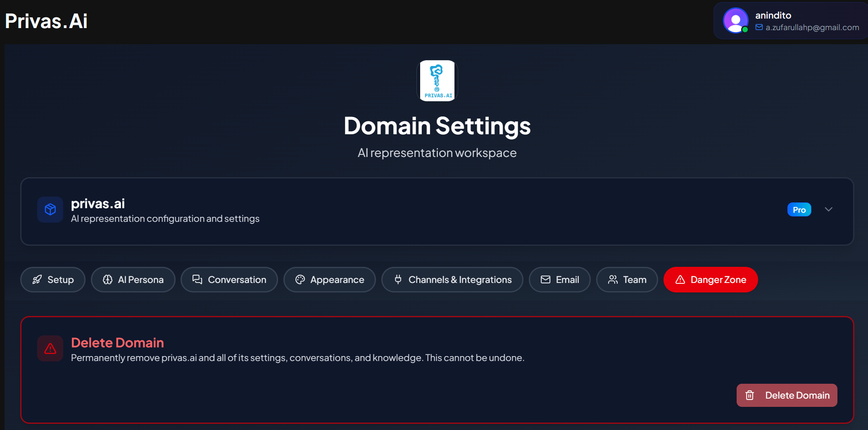Viewport: 868px width, 430px height.
Task: Click 'AI representation configuration and settings' text
Action: [165, 219]
